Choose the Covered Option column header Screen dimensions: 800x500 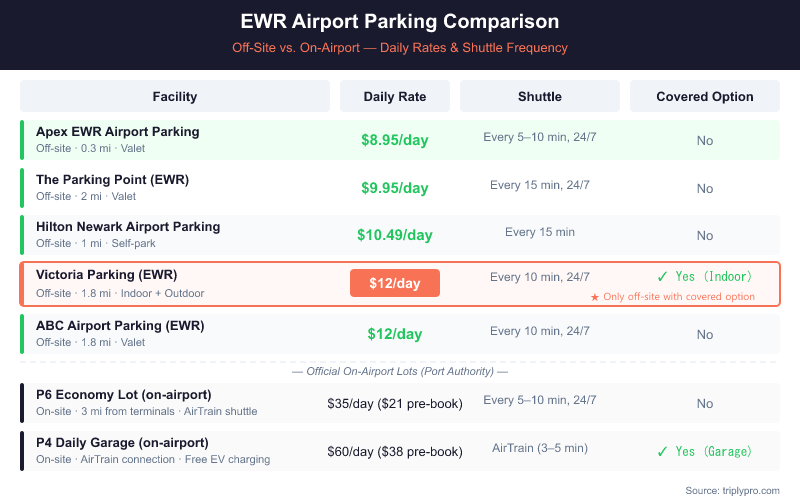tap(704, 97)
